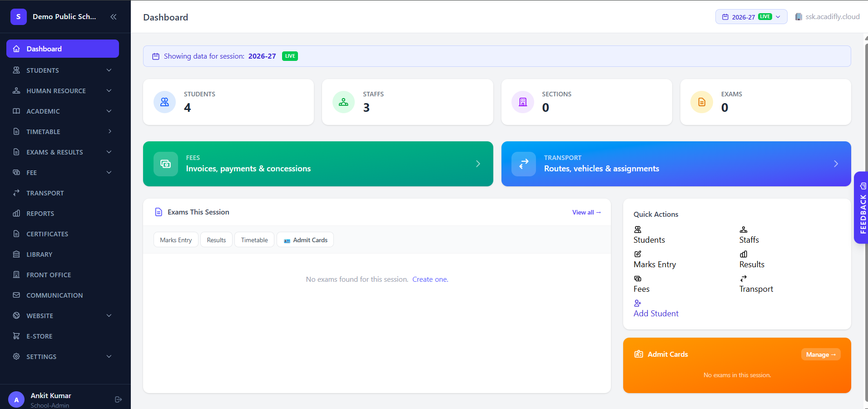868x409 pixels.
Task: Click the Exams This Session document icon
Action: (159, 212)
